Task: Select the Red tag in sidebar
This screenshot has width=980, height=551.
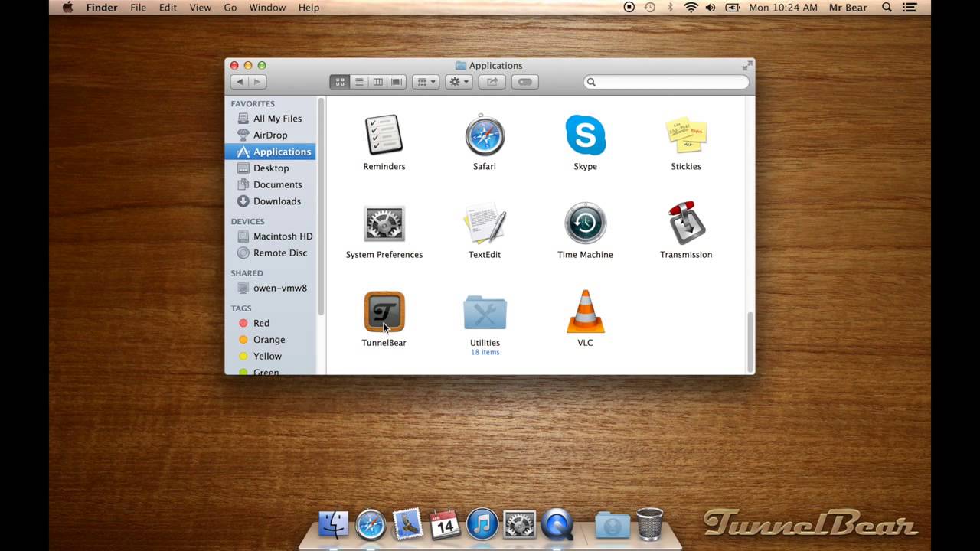Action: [x=270, y=323]
